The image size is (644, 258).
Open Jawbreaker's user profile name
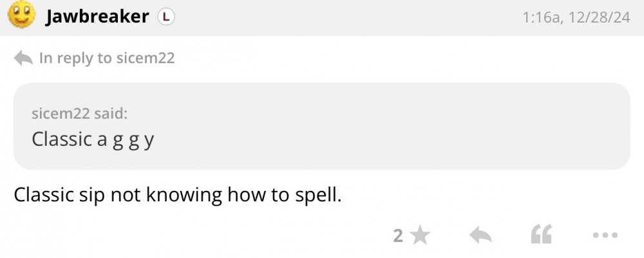pyautogui.click(x=97, y=17)
